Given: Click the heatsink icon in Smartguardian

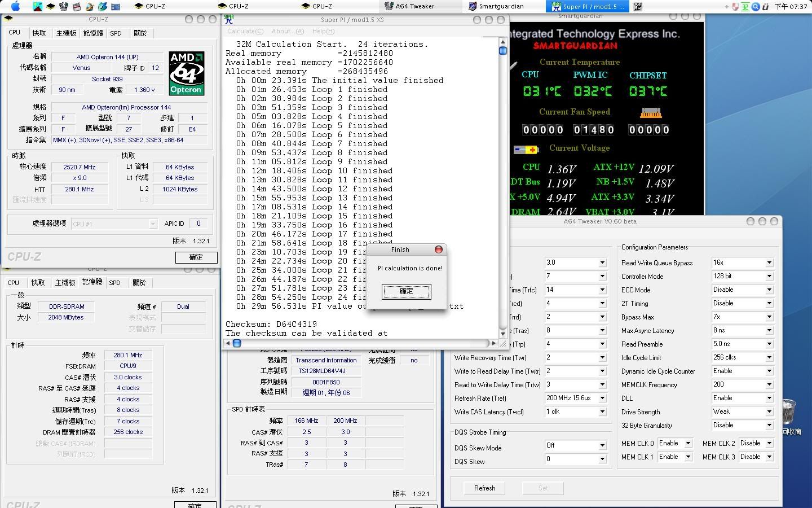Looking at the screenshot, I should click(x=650, y=113).
